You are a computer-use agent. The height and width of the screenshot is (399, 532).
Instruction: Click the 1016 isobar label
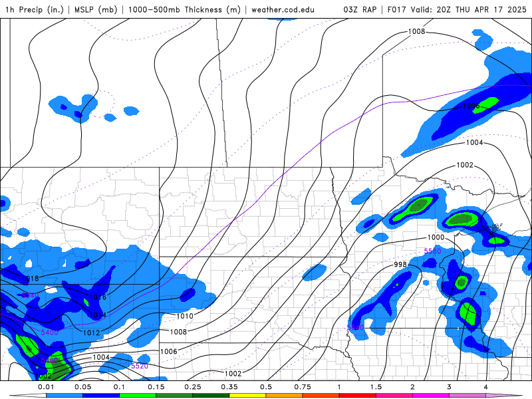tap(98, 297)
